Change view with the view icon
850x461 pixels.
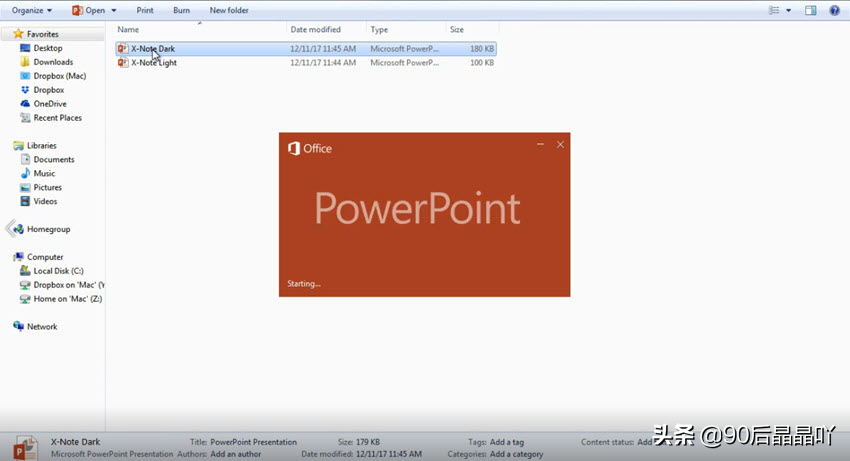774,10
